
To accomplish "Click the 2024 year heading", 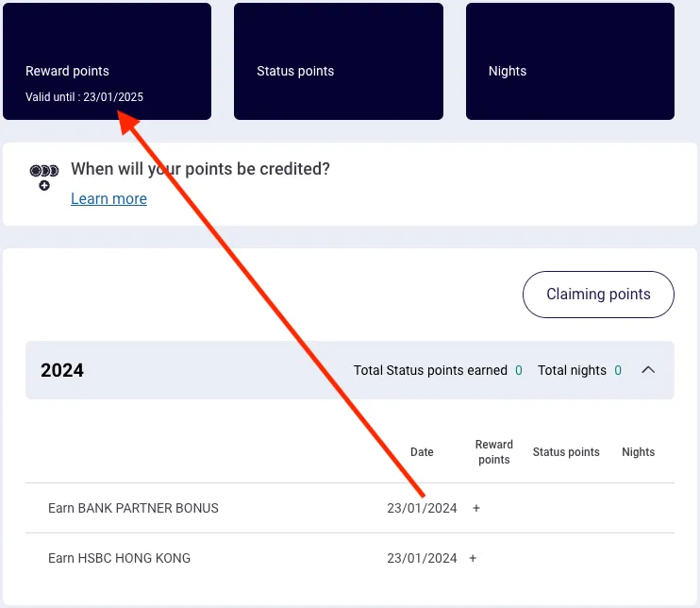I will coord(62,370).
